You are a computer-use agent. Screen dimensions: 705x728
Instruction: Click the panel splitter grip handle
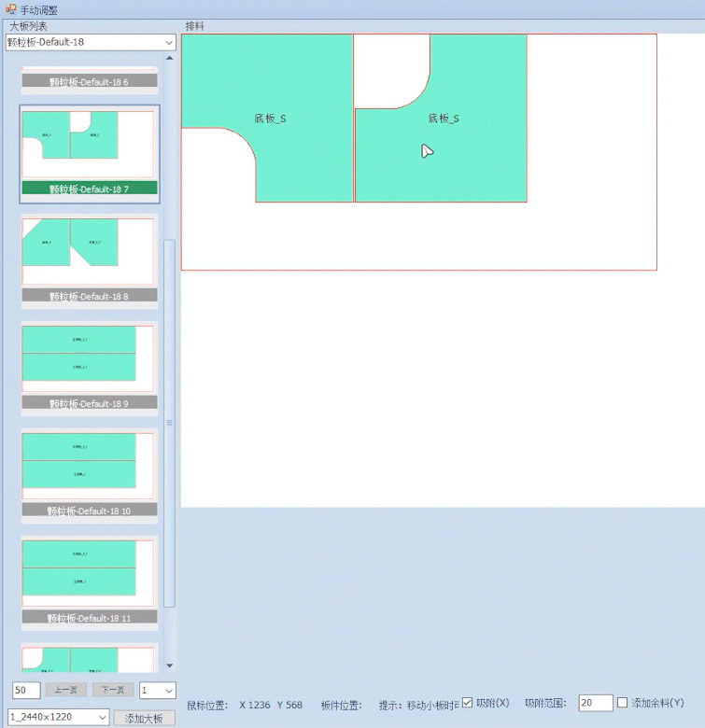170,423
